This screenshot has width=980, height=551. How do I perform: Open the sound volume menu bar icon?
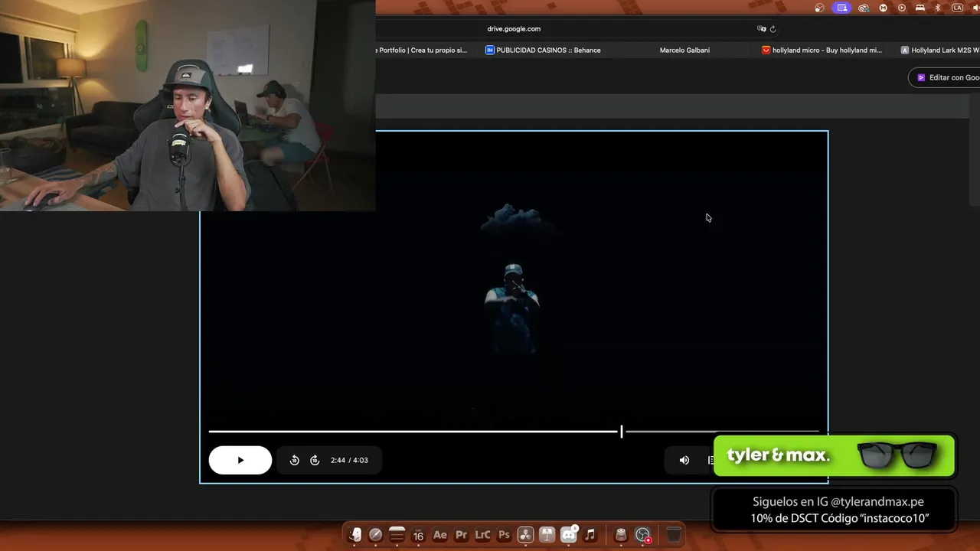tap(975, 8)
